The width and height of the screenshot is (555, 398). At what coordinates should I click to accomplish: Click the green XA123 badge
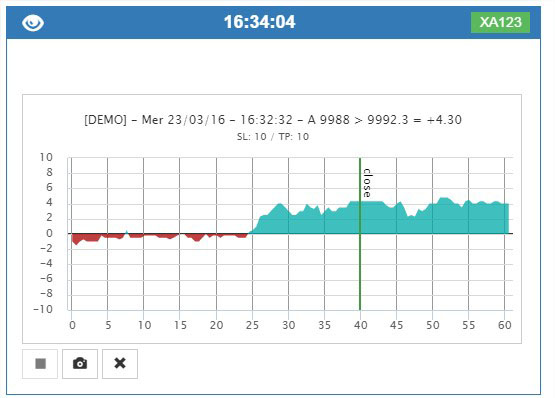click(x=500, y=23)
